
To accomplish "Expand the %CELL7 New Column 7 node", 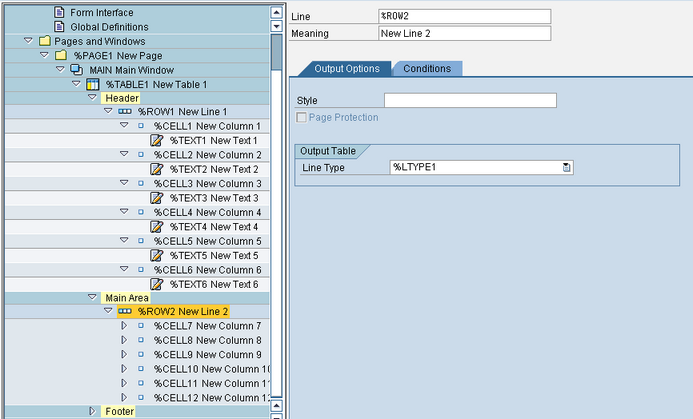I will point(124,326).
